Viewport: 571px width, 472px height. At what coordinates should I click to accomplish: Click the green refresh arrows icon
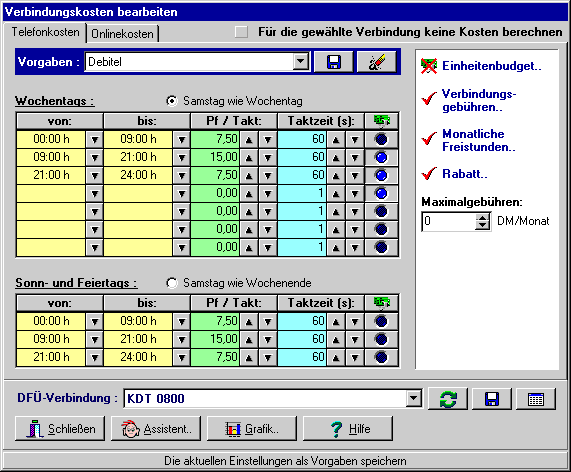pyautogui.click(x=448, y=399)
